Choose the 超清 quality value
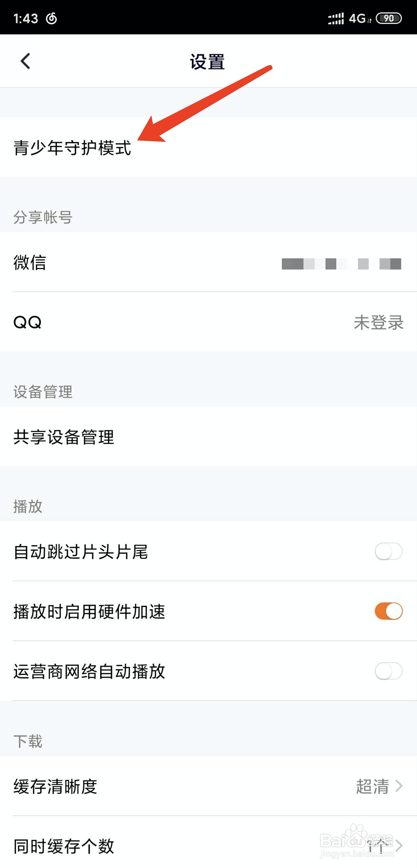 [x=372, y=786]
